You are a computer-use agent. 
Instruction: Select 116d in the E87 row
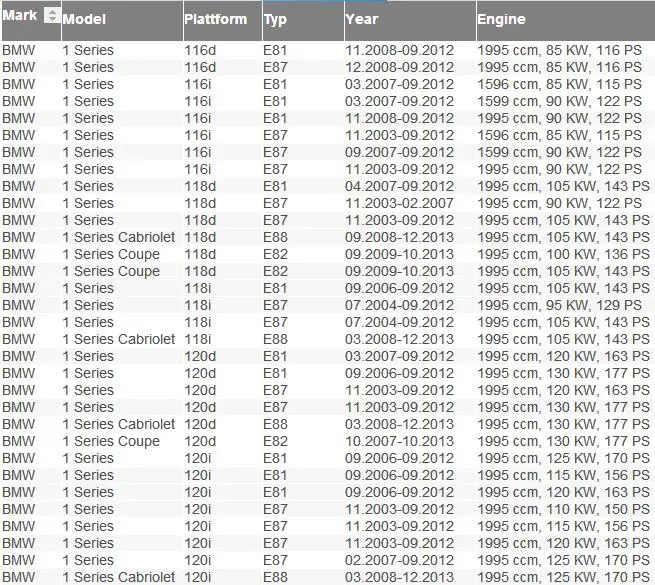tap(200, 67)
